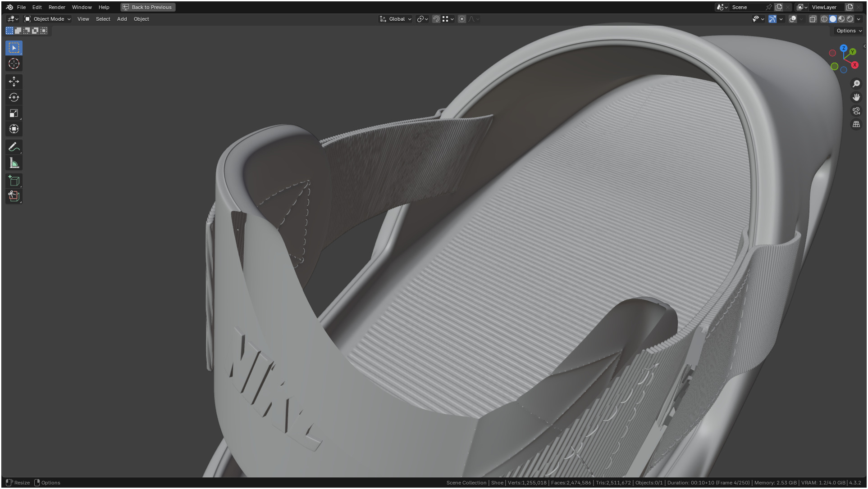Choose the Add Cube tool

point(14,181)
